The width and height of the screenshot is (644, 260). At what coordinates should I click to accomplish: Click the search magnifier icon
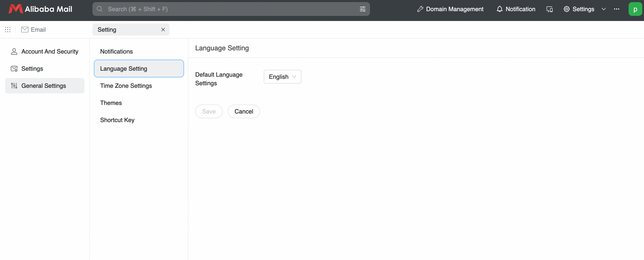point(100,9)
